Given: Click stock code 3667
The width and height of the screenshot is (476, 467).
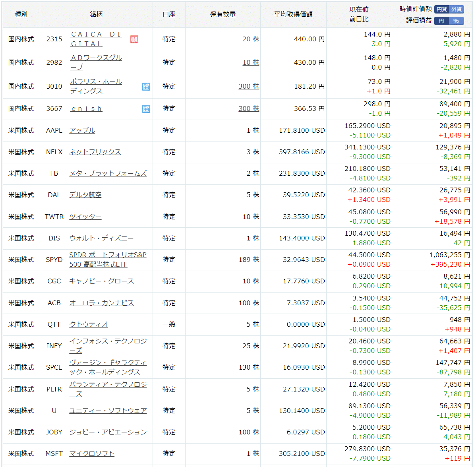Looking at the screenshot, I should (54, 109).
